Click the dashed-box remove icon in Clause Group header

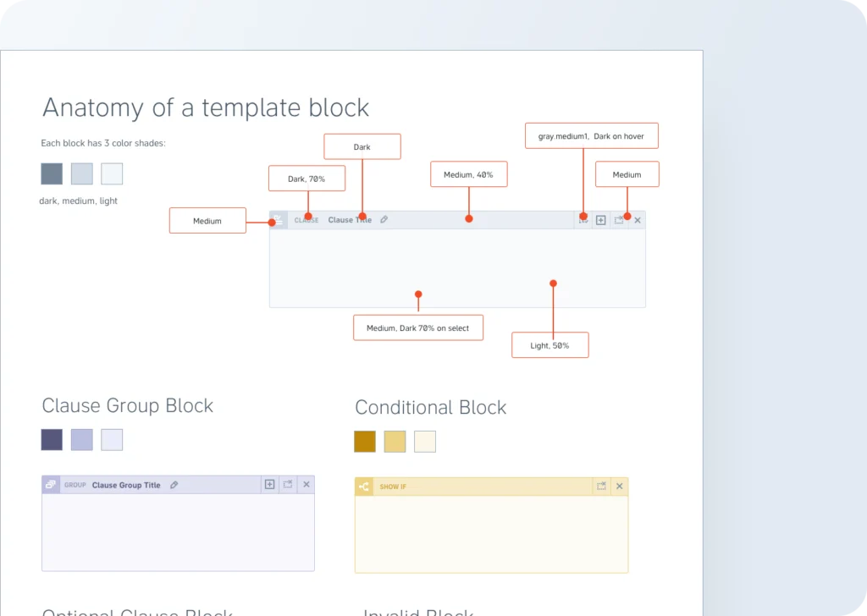pyautogui.click(x=288, y=485)
